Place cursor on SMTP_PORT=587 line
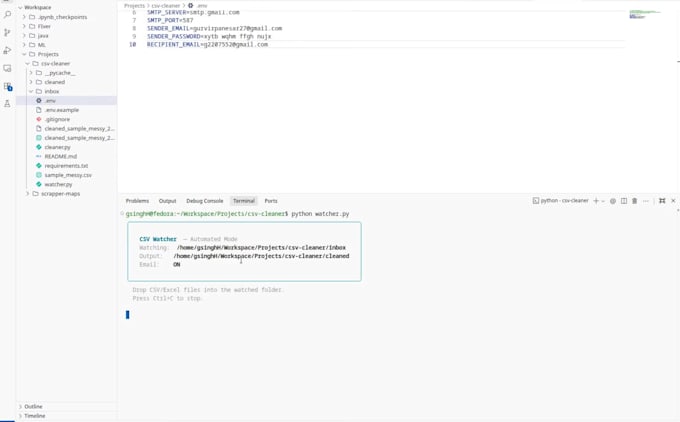 coord(170,20)
